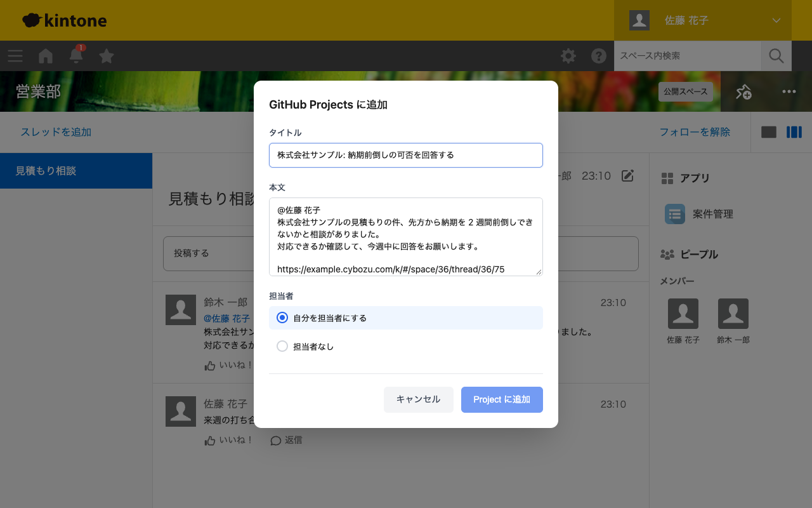
Task: Open the 見積もり相談 thread in sidebar
Action: coord(76,171)
